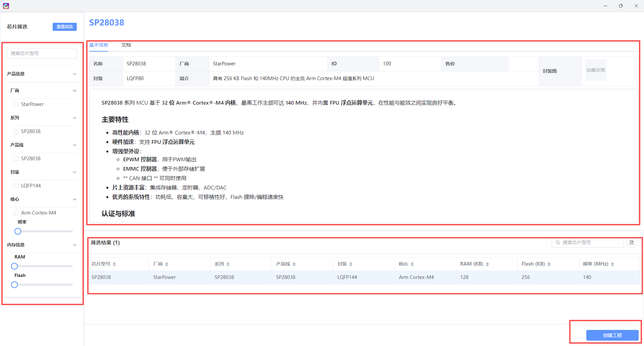This screenshot has height=346, width=644.
Task: Sort by Flash (KB) column arrows
Action: coord(549,264)
